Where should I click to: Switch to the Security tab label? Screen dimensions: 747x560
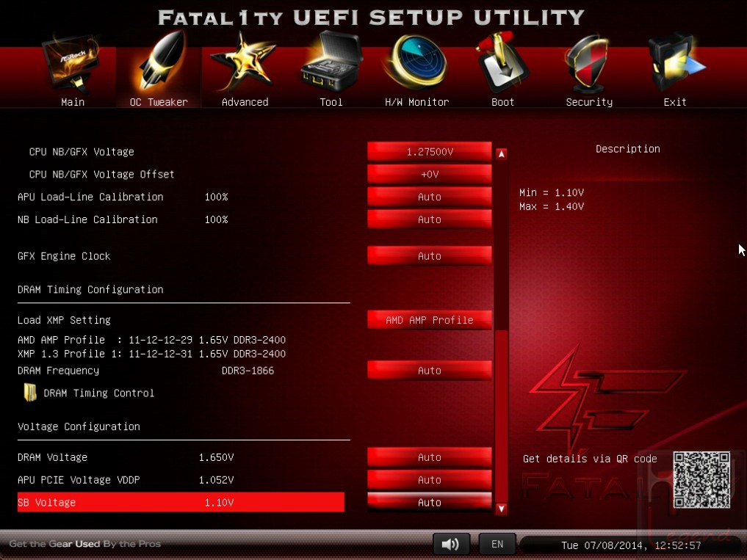pyautogui.click(x=589, y=102)
